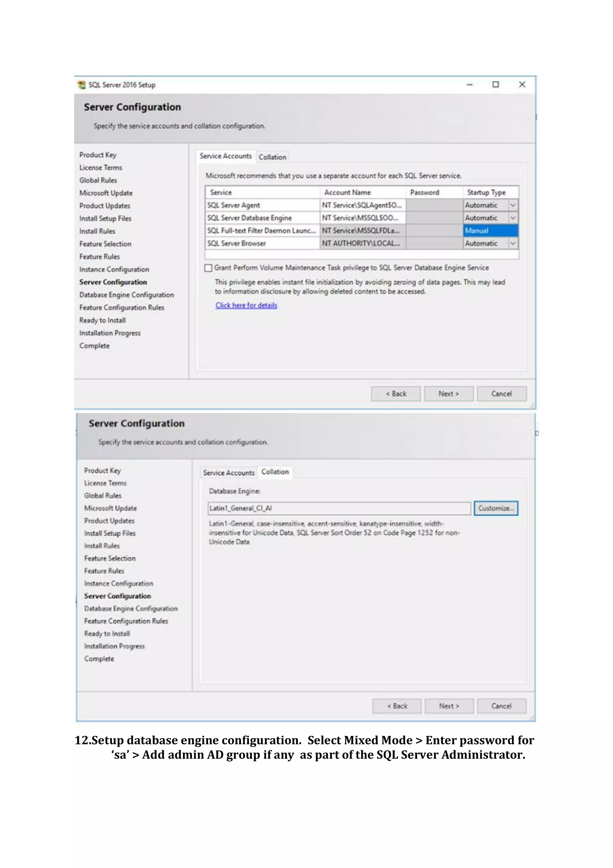Click the Account Name column header
Image resolution: width=613 pixels, height=868 pixels.
pos(362,192)
